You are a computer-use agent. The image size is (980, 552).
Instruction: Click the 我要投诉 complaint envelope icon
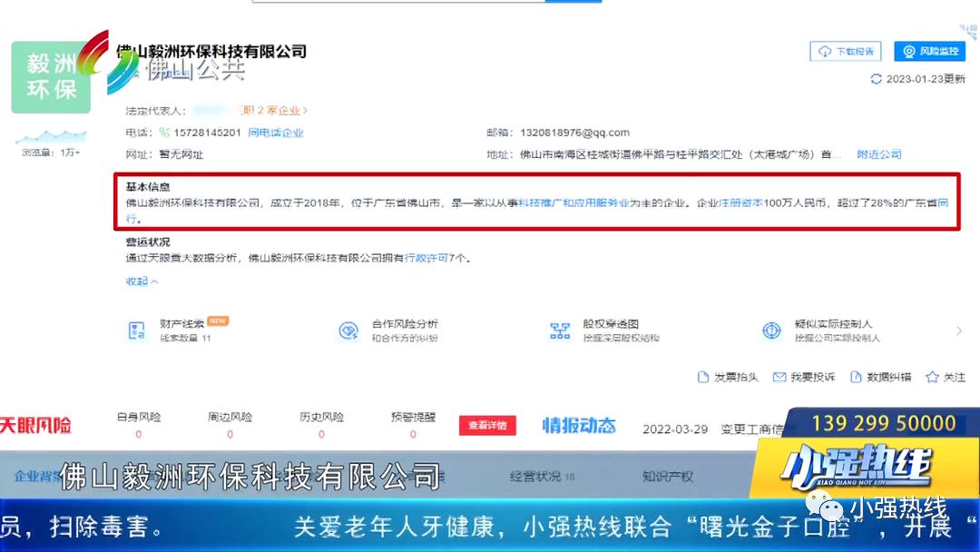pyautogui.click(x=779, y=377)
